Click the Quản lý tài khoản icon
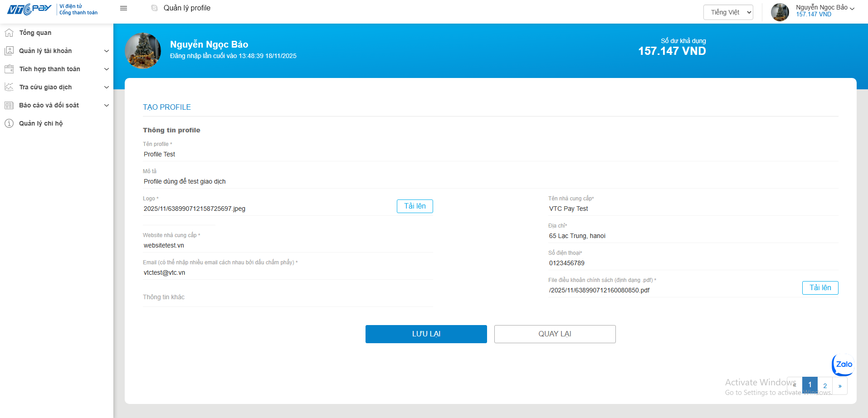Image resolution: width=868 pixels, height=418 pixels. [9, 51]
